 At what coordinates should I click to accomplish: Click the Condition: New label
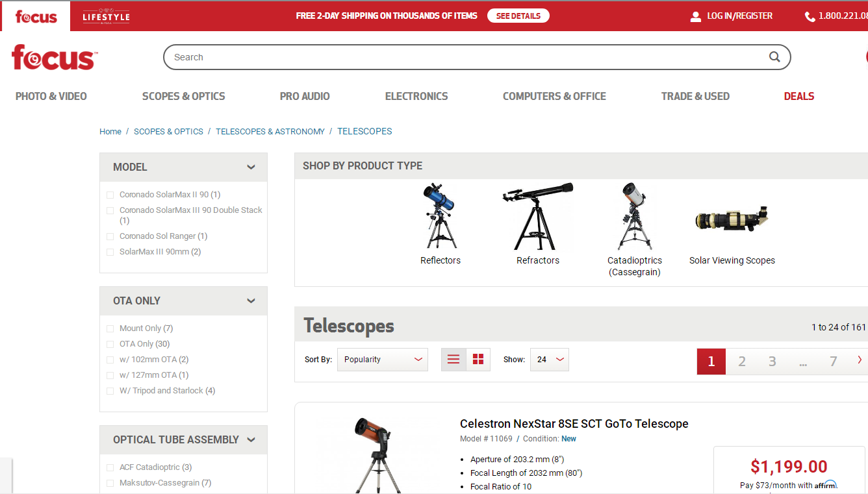[x=550, y=439]
